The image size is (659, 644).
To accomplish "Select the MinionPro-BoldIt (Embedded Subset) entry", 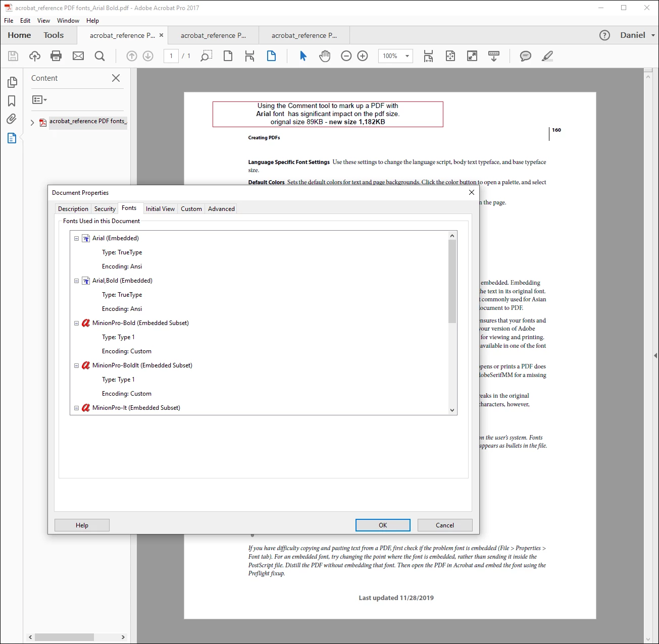I will pos(142,365).
